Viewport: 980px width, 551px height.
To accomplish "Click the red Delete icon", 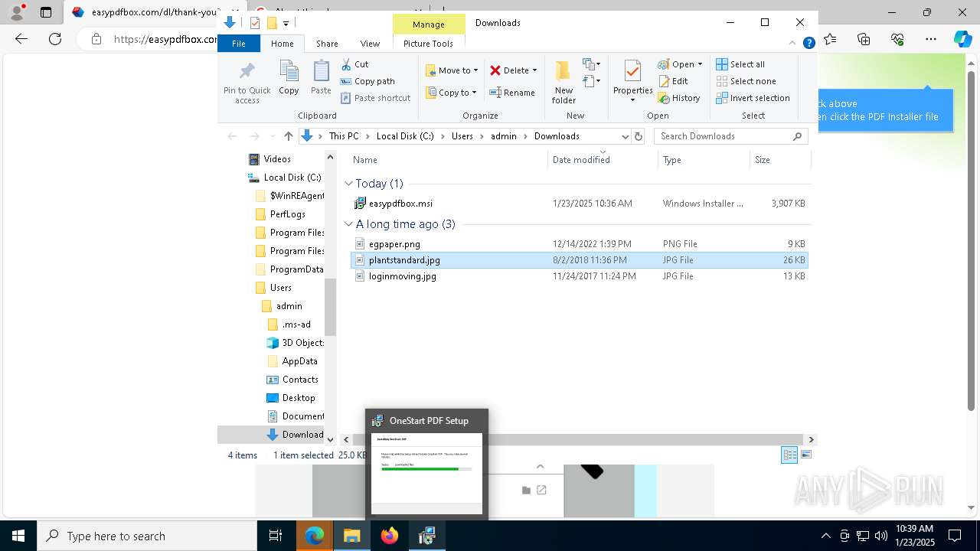I will click(495, 70).
